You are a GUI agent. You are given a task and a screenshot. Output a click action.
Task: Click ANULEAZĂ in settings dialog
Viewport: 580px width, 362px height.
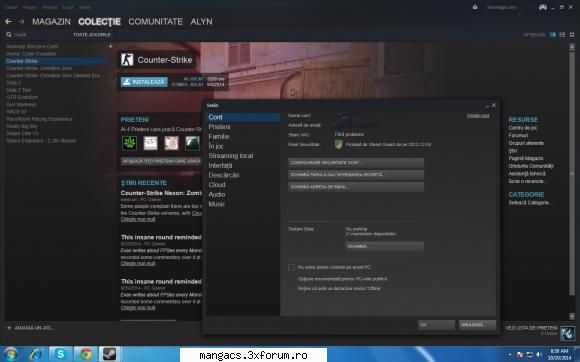click(477, 325)
